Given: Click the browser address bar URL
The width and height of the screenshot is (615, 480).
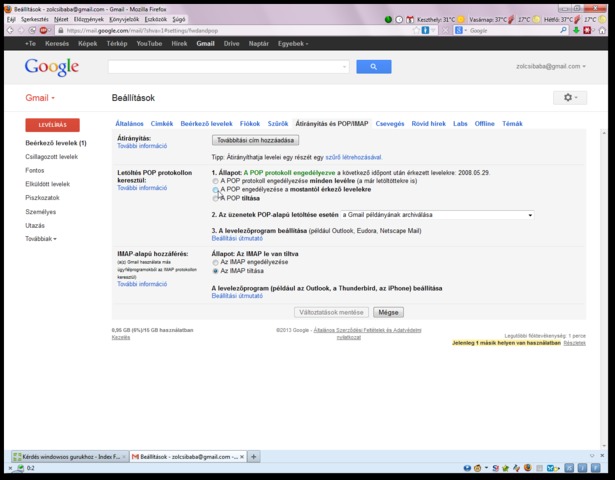Looking at the screenshot, I should (x=142, y=31).
